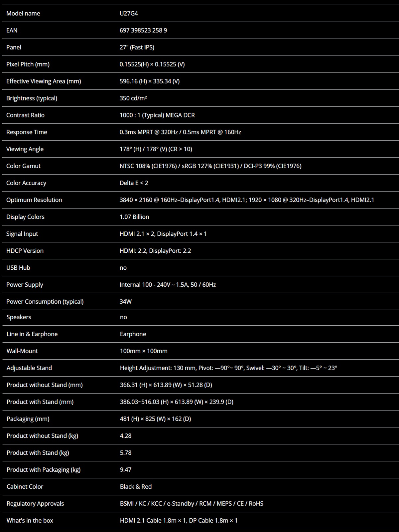Click the USB Hub label
This screenshot has width=399, height=532.
coord(18,268)
